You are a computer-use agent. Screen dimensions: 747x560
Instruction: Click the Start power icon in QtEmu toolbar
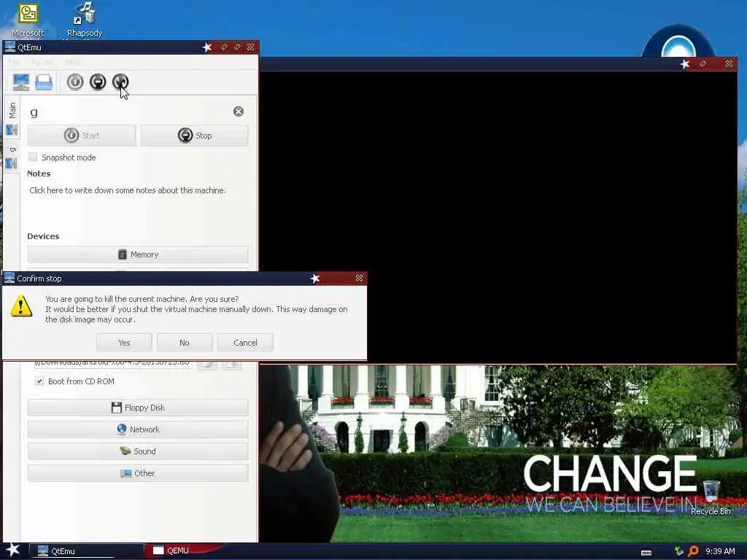point(75,82)
